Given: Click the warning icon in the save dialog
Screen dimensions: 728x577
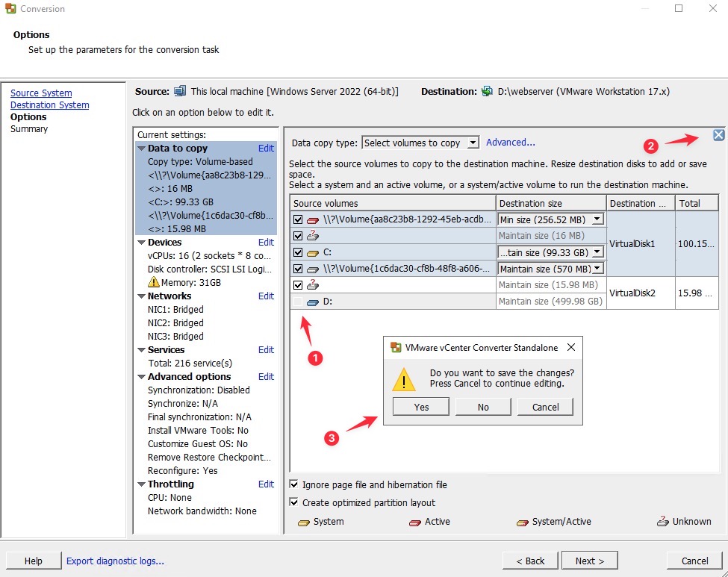Looking at the screenshot, I should (x=403, y=379).
